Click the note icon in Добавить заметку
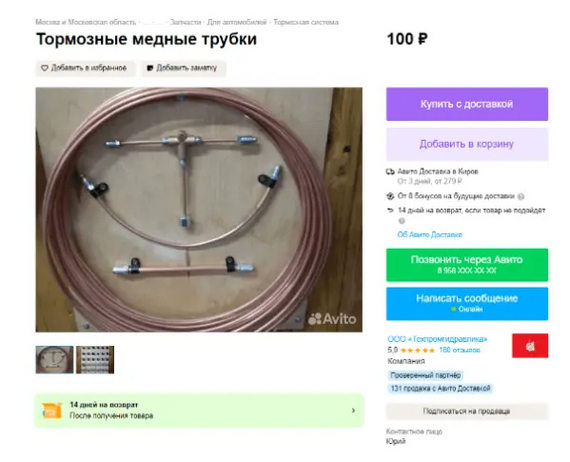Viewport: 570px width, 462px height. tap(150, 68)
